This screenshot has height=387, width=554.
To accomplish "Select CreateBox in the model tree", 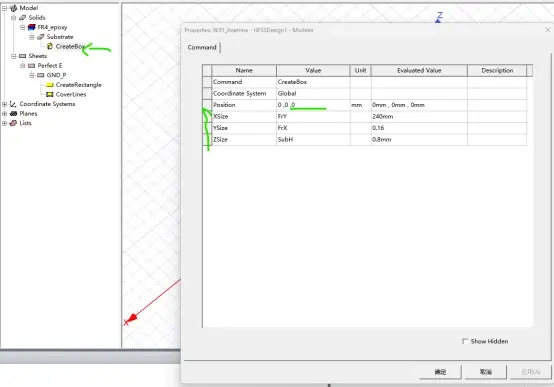I will coord(70,46).
